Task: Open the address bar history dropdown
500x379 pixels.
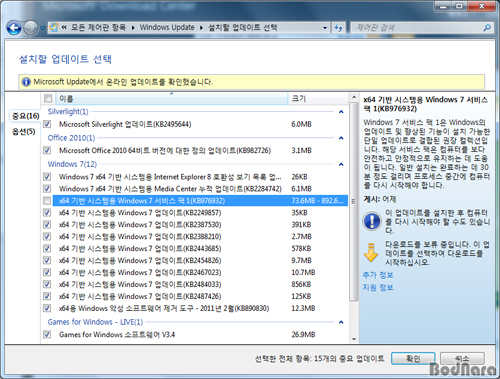Action: [x=325, y=28]
